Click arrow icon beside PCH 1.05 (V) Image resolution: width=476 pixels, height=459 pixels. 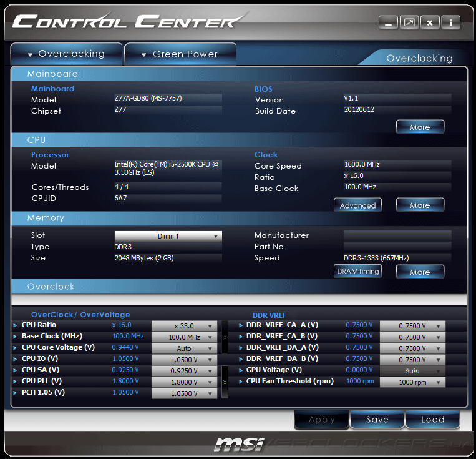point(15,393)
